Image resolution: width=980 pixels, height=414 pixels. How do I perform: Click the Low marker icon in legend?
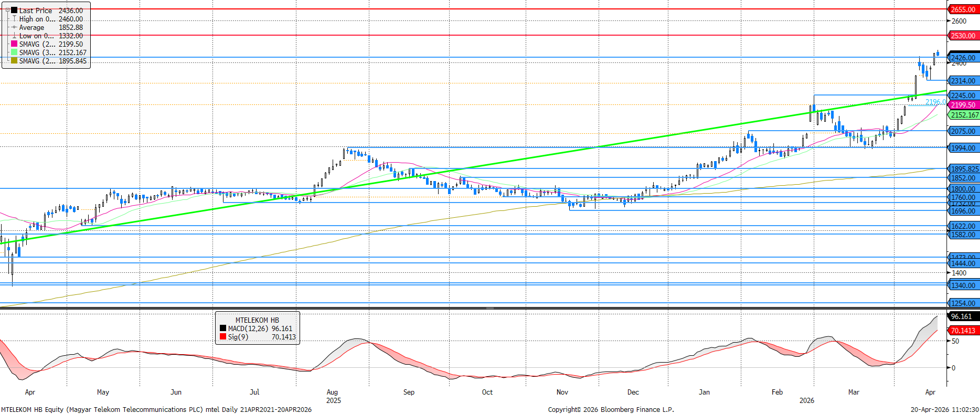coord(14,36)
